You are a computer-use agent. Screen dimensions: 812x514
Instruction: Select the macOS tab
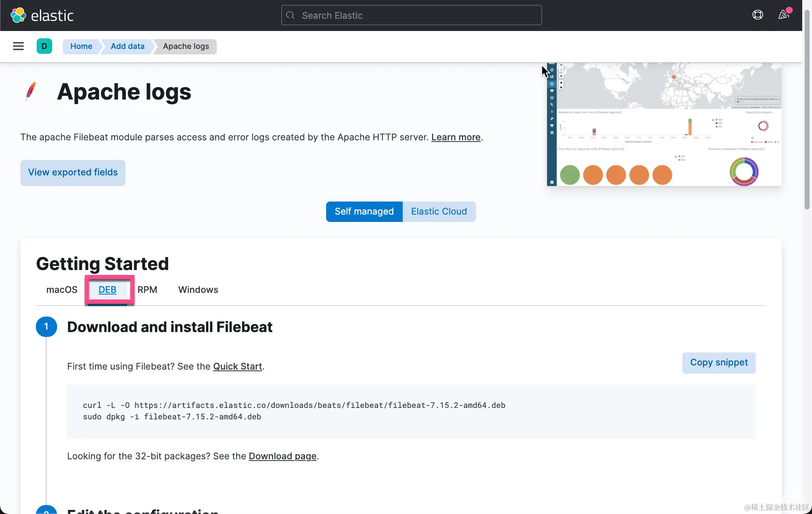pyautogui.click(x=62, y=290)
